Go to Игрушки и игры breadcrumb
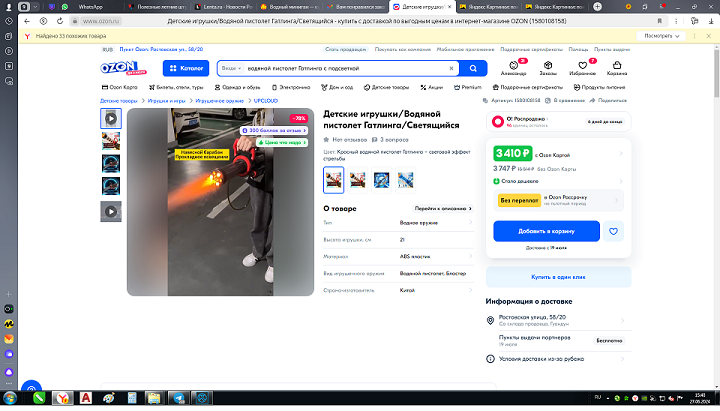The image size is (720, 411). tap(166, 101)
